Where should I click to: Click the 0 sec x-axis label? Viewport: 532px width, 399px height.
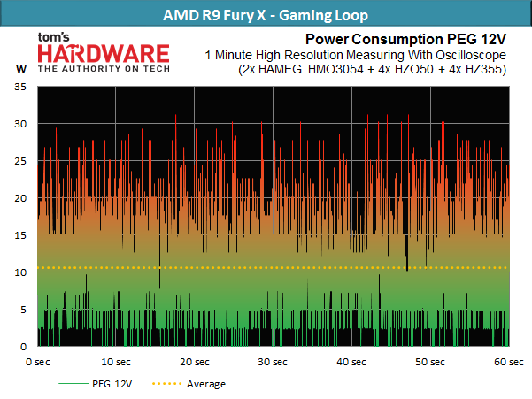[38, 362]
